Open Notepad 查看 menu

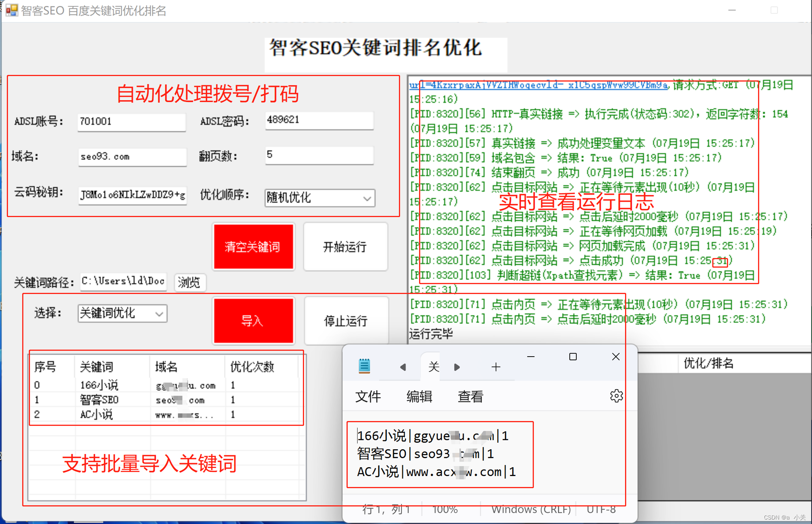click(x=470, y=396)
